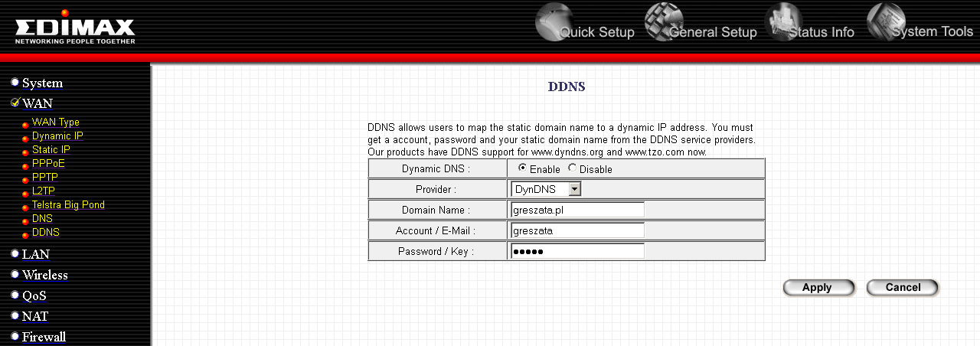The width and height of the screenshot is (980, 346).
Task: Click the Password / Key field
Action: 577,251
